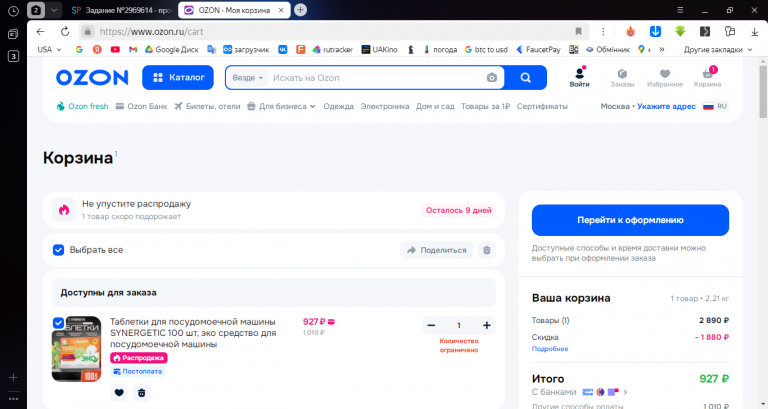Viewport: 768px width, 409px height.
Task: Open tab group dropdown arrow in title bar
Action: coord(54,10)
